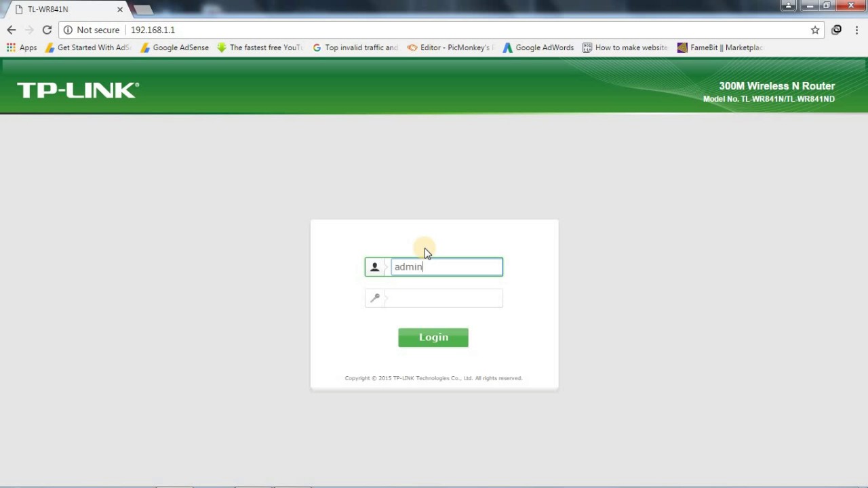
Task: Close the TL-WR841N tab
Action: click(120, 9)
